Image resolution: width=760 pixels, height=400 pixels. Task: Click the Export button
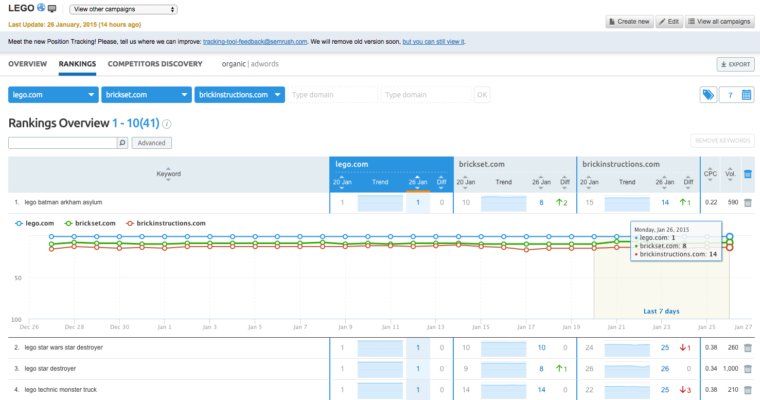pos(735,64)
